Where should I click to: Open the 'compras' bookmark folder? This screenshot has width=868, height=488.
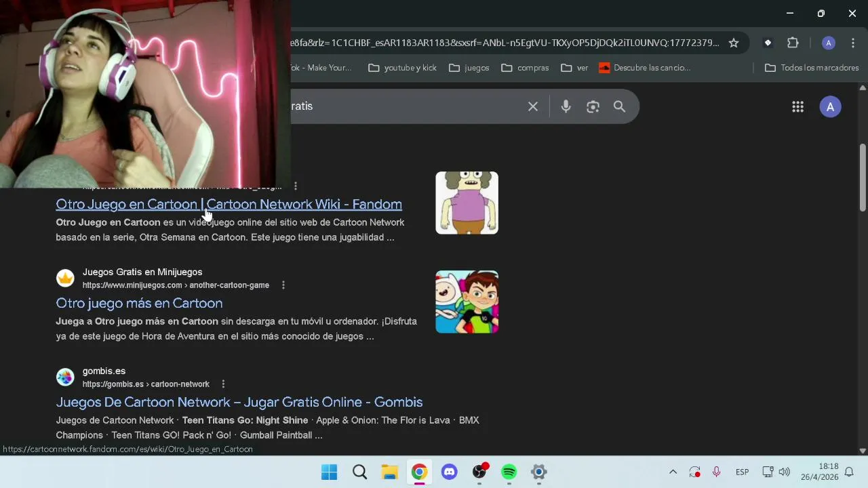[525, 68]
